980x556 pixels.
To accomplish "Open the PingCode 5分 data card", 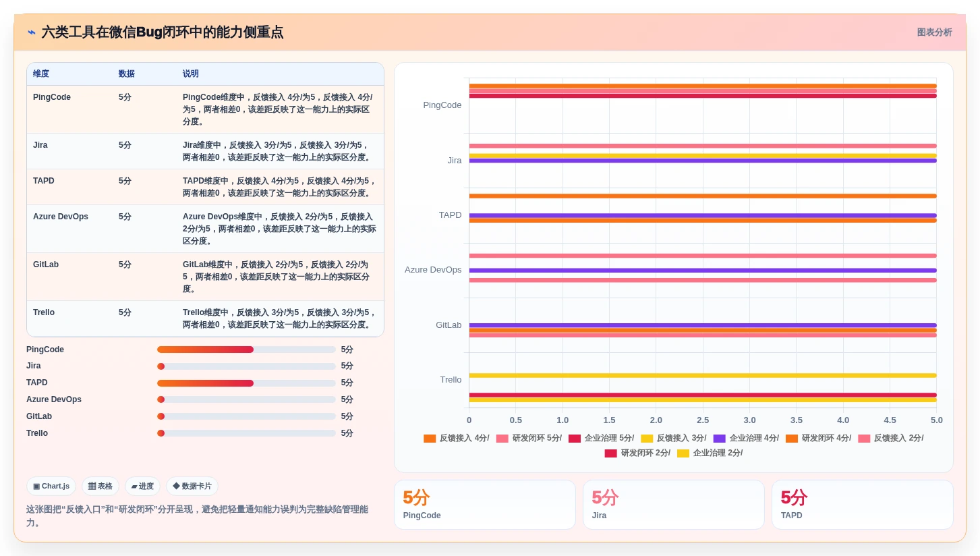I will point(485,505).
